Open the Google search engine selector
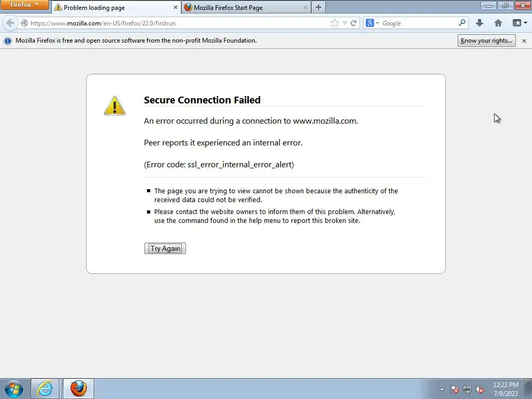Image resolution: width=532 pixels, height=399 pixels. click(372, 23)
